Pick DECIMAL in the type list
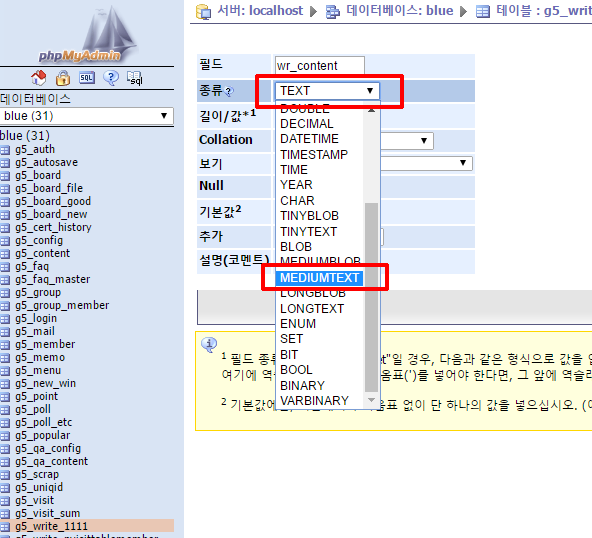The width and height of the screenshot is (592, 538). click(x=307, y=124)
